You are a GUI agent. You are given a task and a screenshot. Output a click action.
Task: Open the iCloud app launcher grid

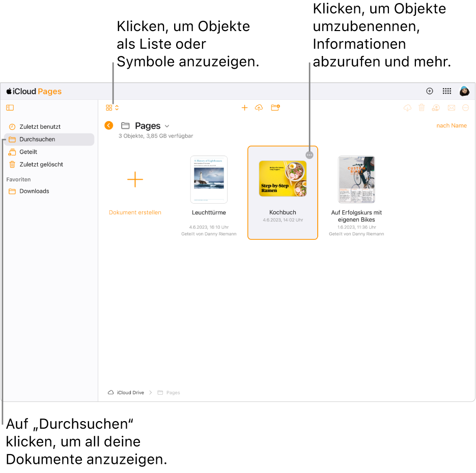[447, 91]
